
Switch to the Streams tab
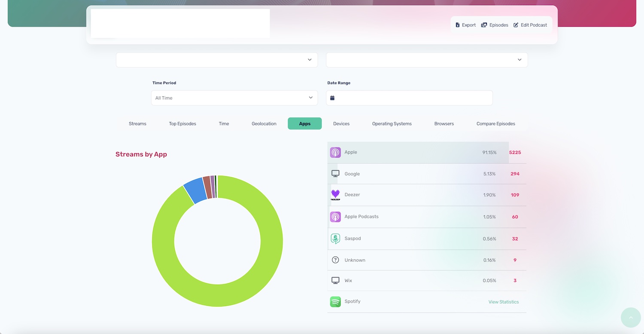click(137, 124)
